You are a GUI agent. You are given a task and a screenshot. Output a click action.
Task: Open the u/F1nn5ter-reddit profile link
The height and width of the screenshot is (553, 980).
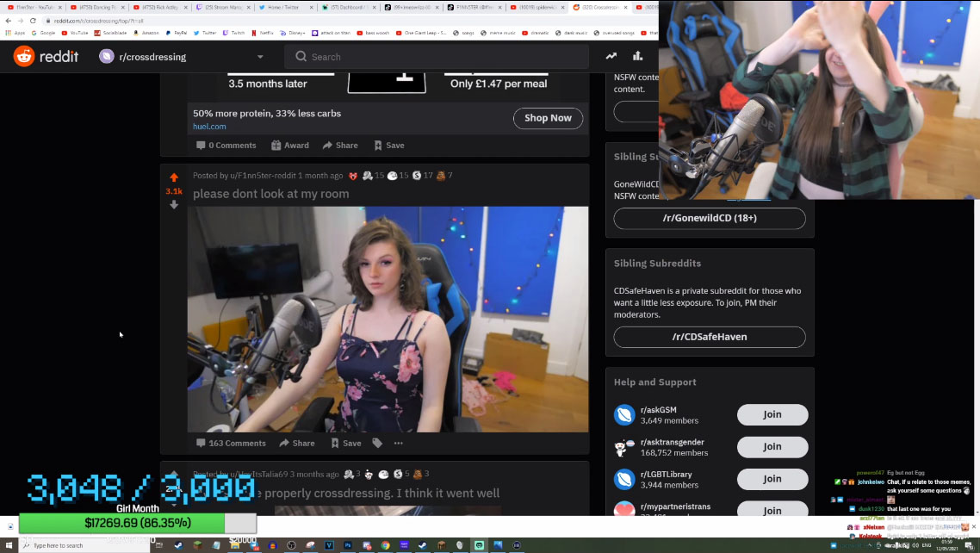264,176
